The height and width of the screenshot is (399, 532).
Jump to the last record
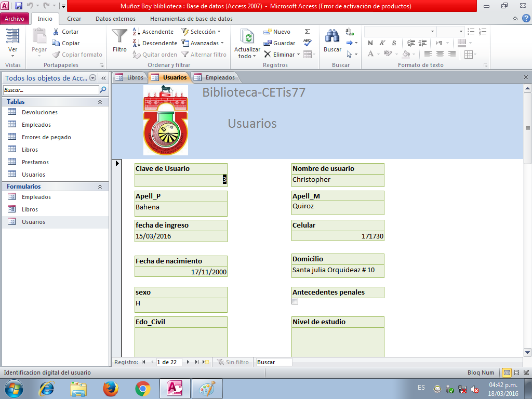tap(197, 362)
